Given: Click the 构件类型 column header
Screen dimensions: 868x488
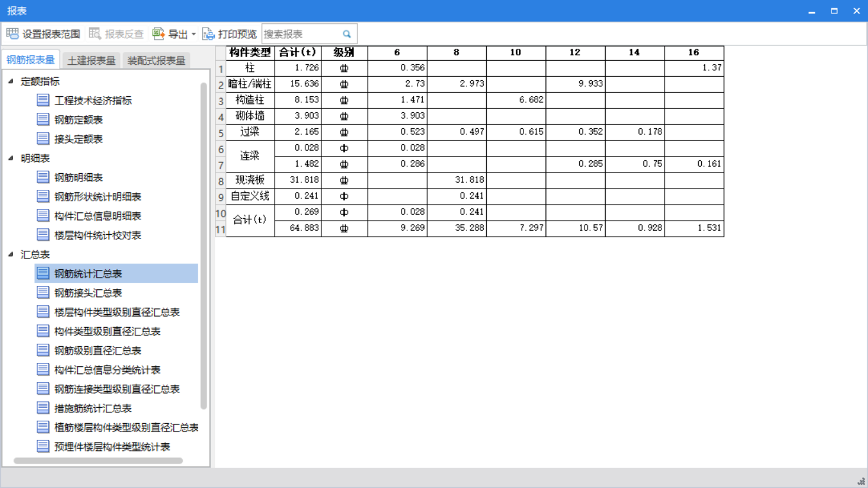Looking at the screenshot, I should 250,53.
